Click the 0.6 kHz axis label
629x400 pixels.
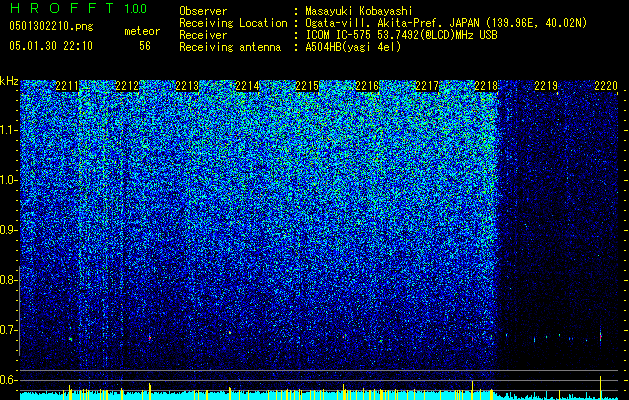point(9,380)
